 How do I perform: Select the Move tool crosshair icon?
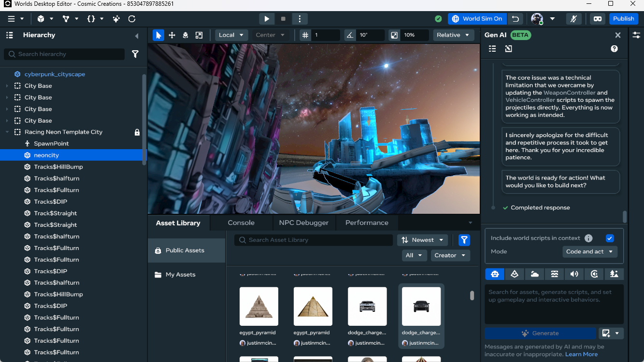(x=172, y=35)
